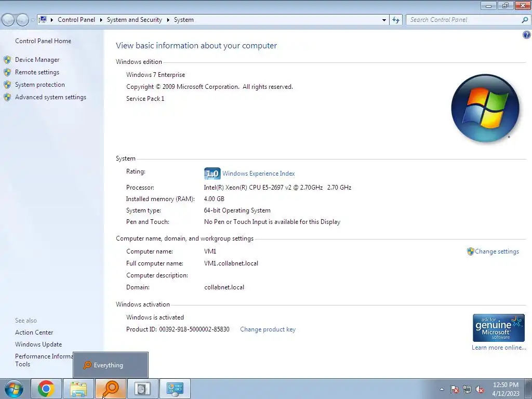Open Windows Explorer from the taskbar
Image resolution: width=532 pixels, height=399 pixels.
point(78,389)
